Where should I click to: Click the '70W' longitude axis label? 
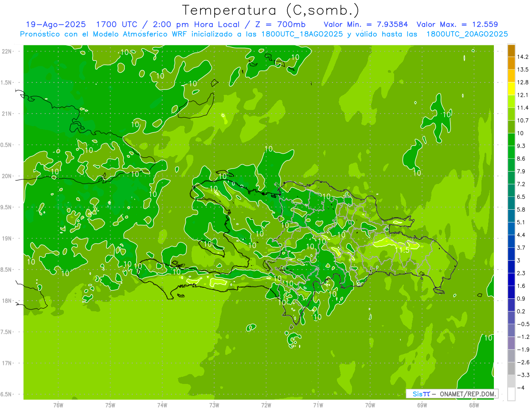coord(370,405)
